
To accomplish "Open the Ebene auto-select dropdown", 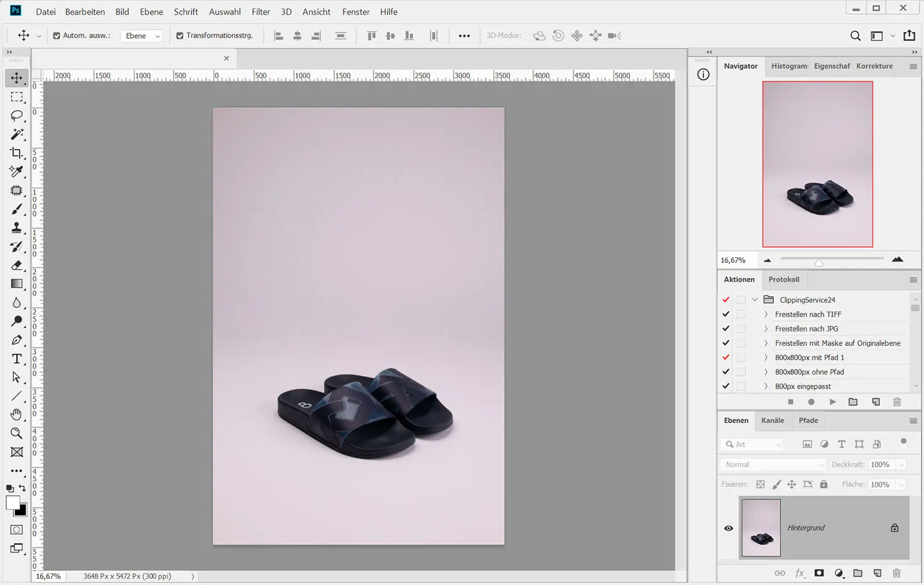I will pyautogui.click(x=142, y=36).
